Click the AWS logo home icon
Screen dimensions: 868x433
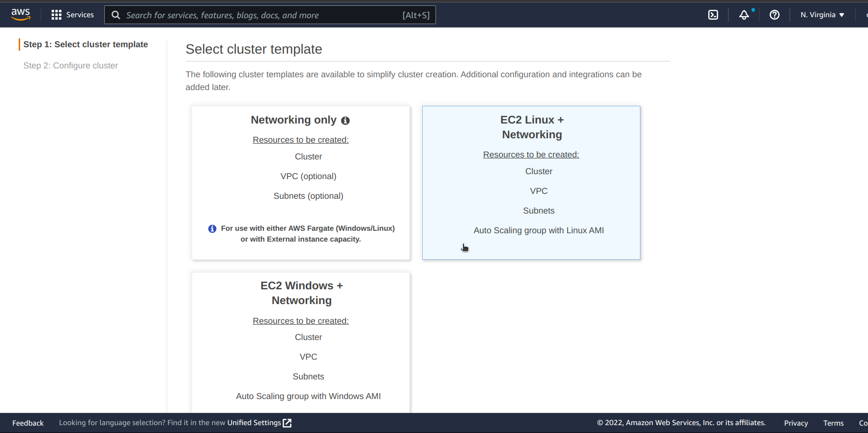pyautogui.click(x=21, y=15)
